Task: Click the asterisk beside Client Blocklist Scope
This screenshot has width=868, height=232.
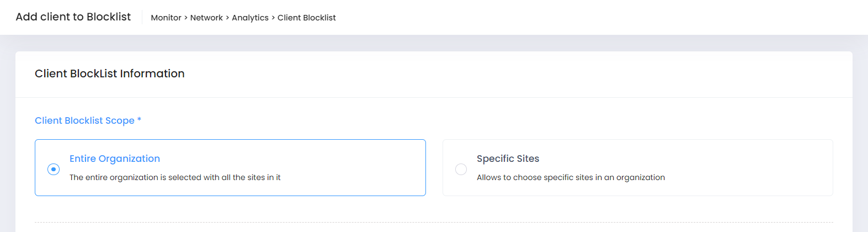Action: coord(139,119)
